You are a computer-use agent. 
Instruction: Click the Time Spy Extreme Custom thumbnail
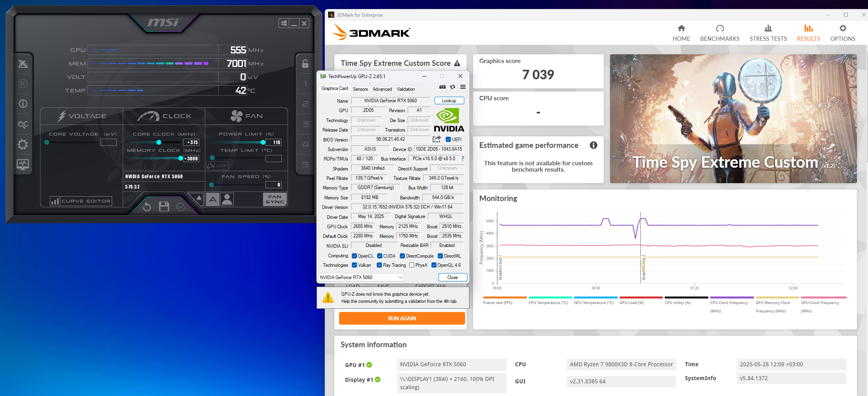[733, 119]
